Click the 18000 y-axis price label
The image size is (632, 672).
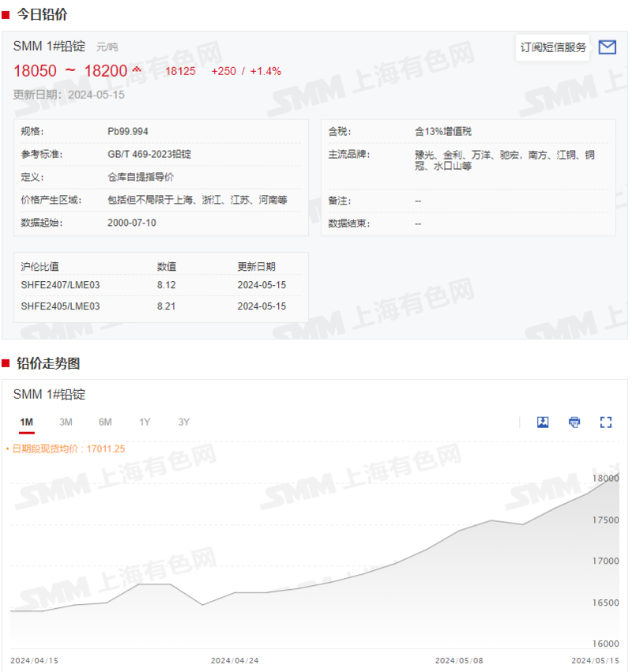click(606, 479)
